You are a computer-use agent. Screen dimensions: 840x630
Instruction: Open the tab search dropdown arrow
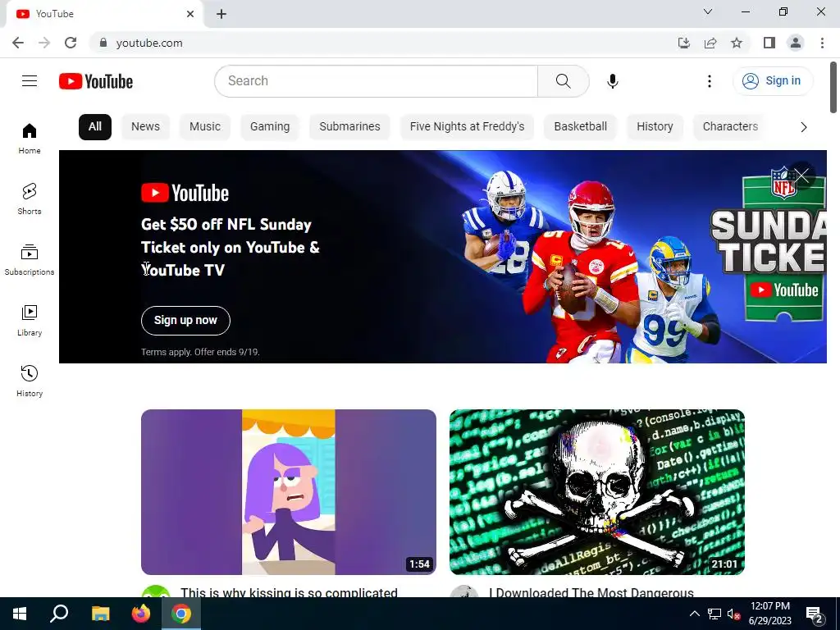point(708,11)
